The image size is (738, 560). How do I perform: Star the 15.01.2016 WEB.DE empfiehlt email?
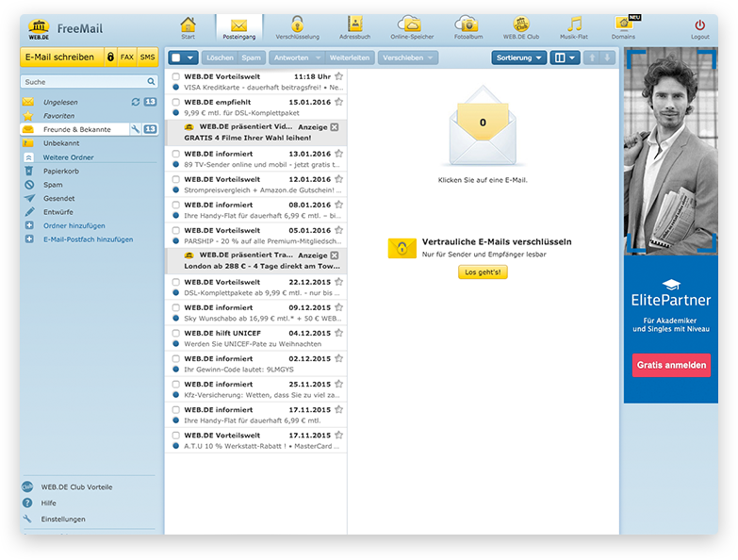click(338, 102)
